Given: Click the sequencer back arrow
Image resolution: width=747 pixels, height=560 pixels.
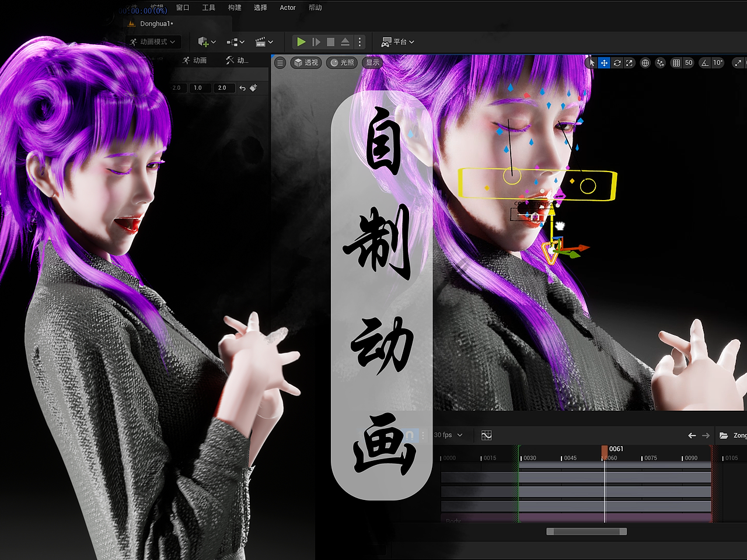Looking at the screenshot, I should pos(692,436).
